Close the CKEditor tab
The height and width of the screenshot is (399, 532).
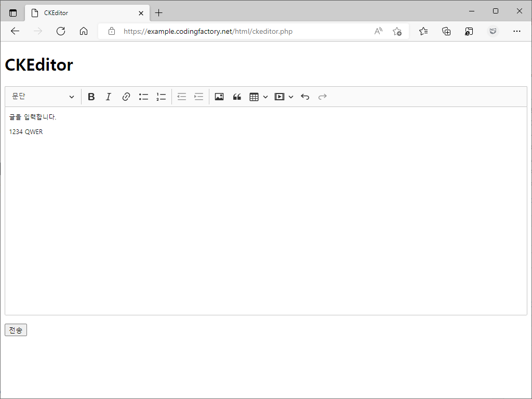pos(141,13)
